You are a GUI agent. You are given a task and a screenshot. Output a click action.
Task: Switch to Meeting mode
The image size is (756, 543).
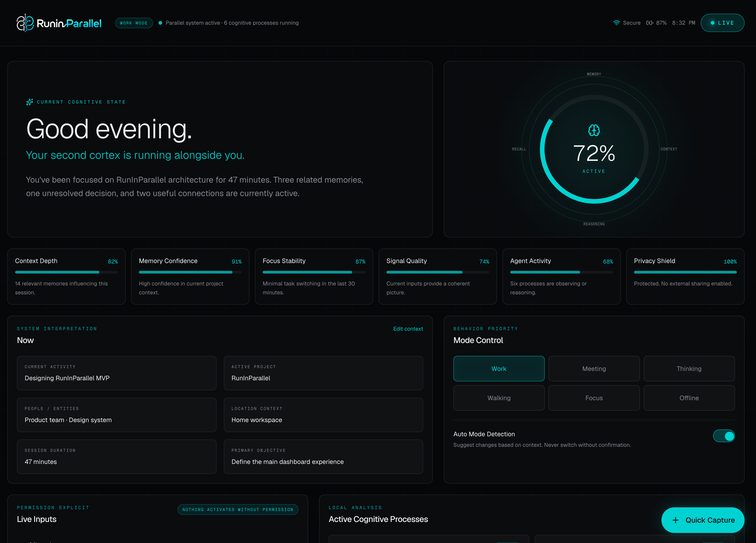594,369
